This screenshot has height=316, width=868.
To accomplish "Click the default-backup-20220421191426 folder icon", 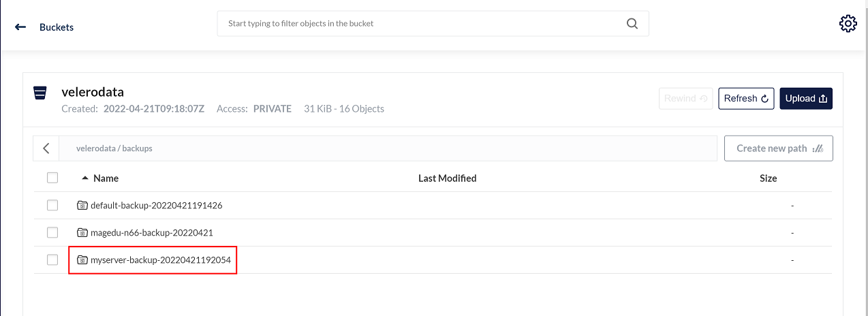I will 82,205.
